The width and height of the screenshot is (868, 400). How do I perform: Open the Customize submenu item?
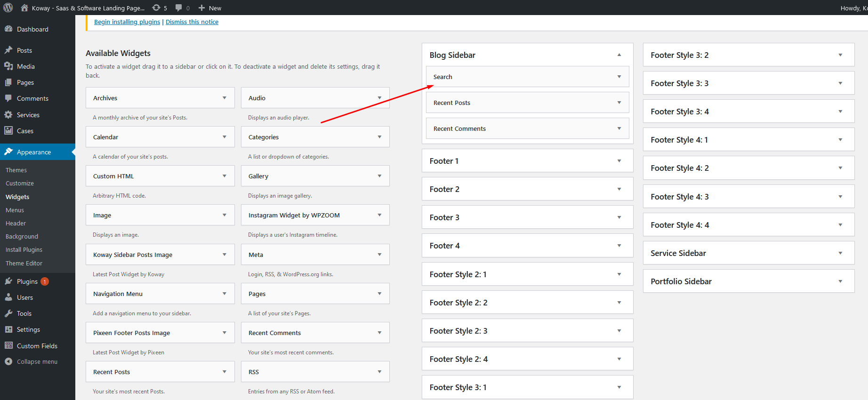[20, 183]
